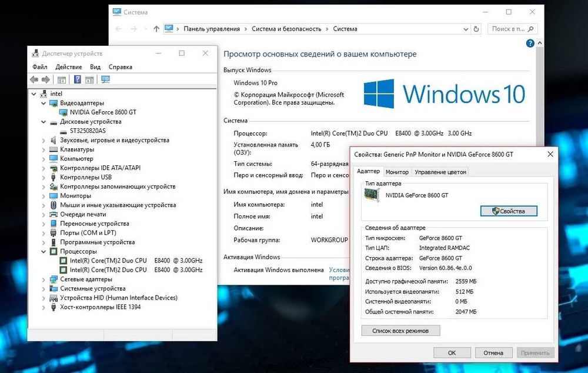Click Back arrow in Device Manager toolbar
Screen dimensions: 588x373
(x=34, y=79)
